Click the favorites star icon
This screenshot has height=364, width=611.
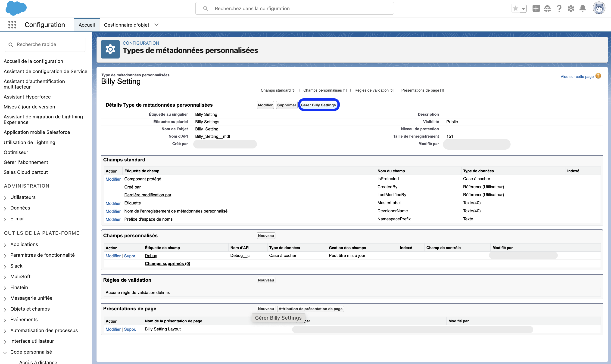[515, 9]
